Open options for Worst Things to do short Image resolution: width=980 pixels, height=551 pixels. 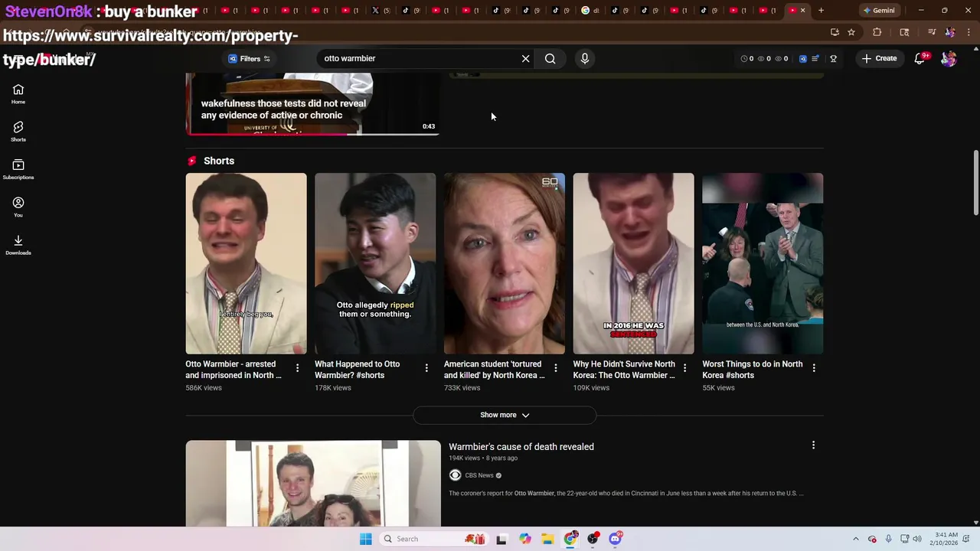coord(814,368)
